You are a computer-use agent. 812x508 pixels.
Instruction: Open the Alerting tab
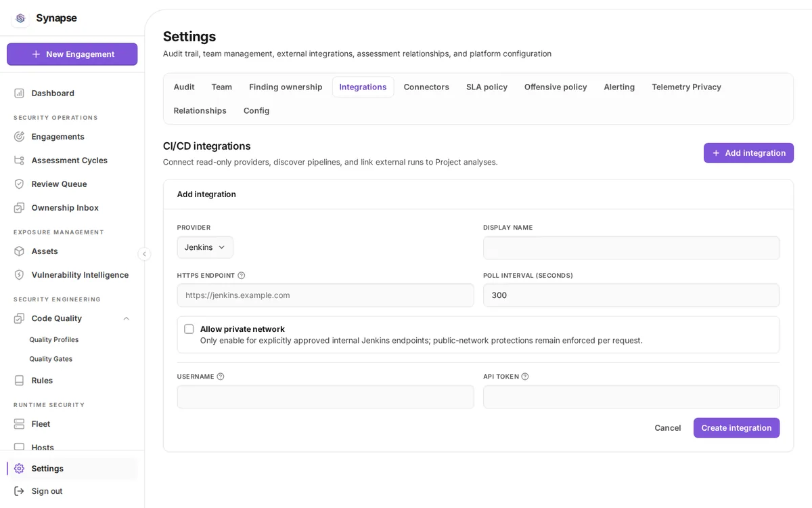[619, 87]
